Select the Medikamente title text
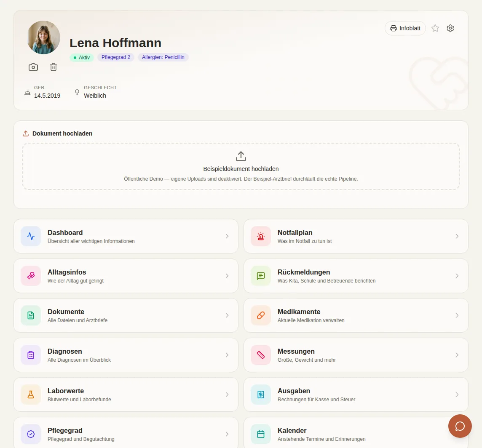 (x=299, y=312)
